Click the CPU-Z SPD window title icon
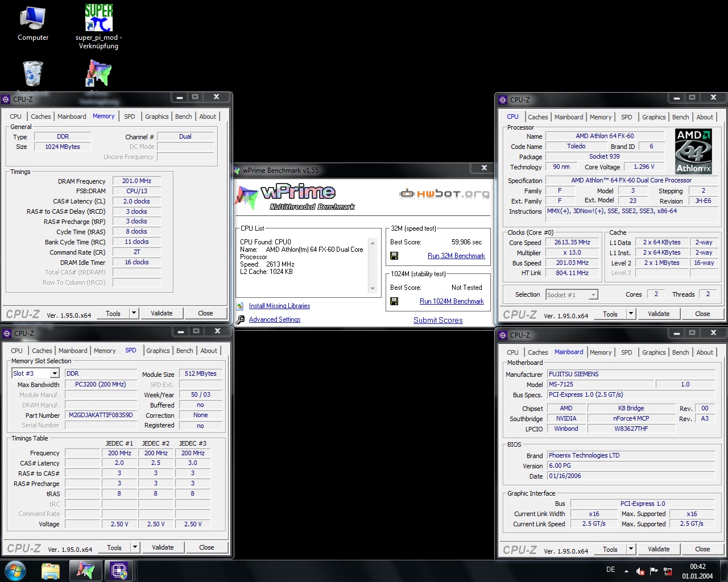This screenshot has height=582, width=728. [x=7, y=333]
